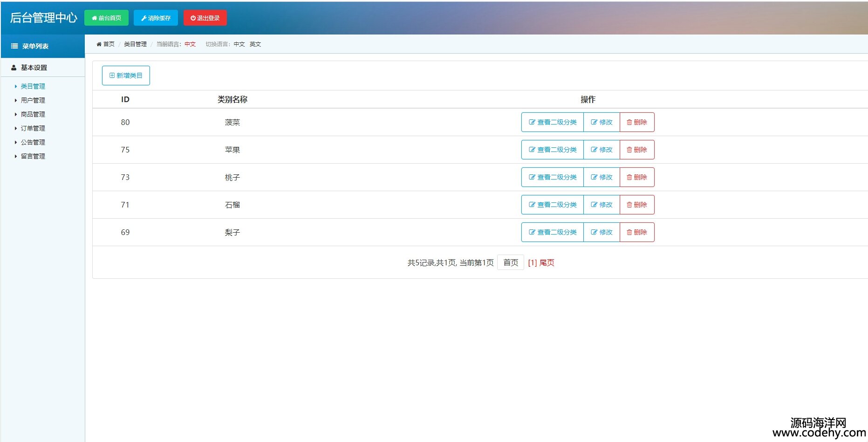
Task: Edit the 梨子 category
Action: (601, 232)
